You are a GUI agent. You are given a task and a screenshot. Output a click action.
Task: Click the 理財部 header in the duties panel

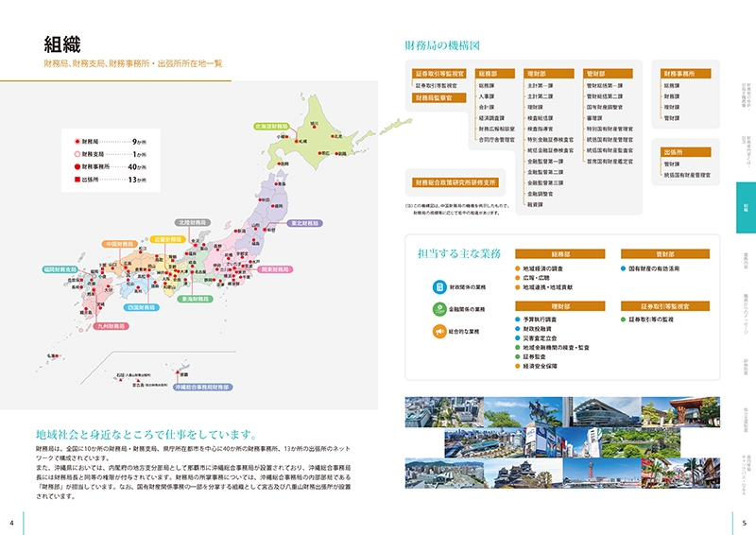(560, 306)
